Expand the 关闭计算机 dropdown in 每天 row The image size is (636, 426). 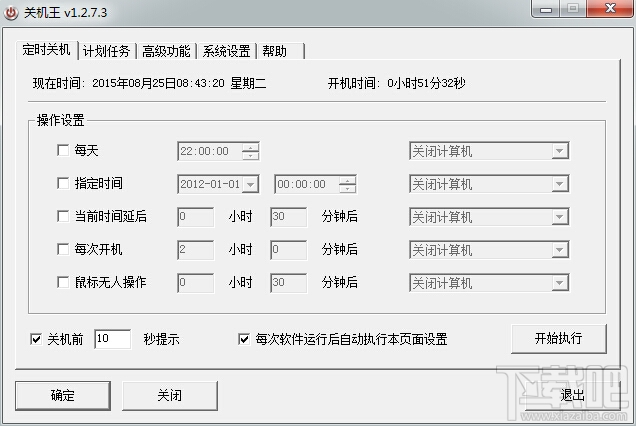click(560, 151)
